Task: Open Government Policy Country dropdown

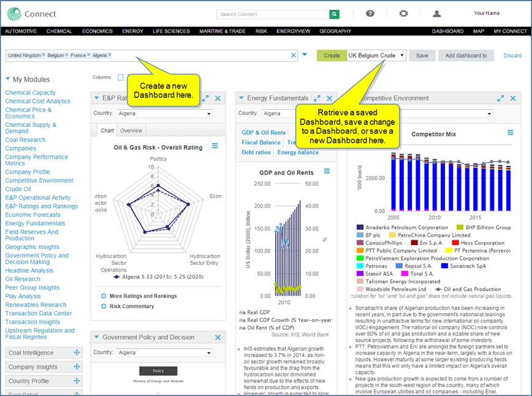Action: pyautogui.click(x=164, y=352)
